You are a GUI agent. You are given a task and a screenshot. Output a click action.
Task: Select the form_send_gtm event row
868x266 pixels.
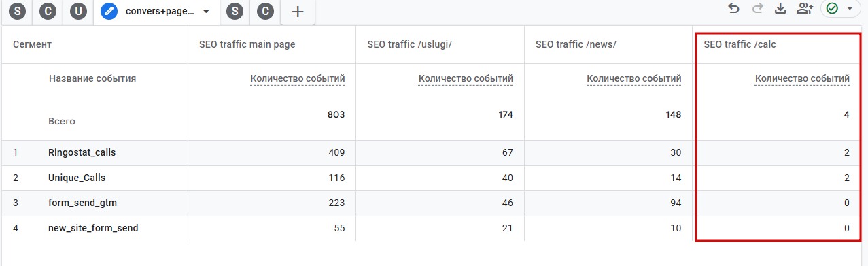434,203
